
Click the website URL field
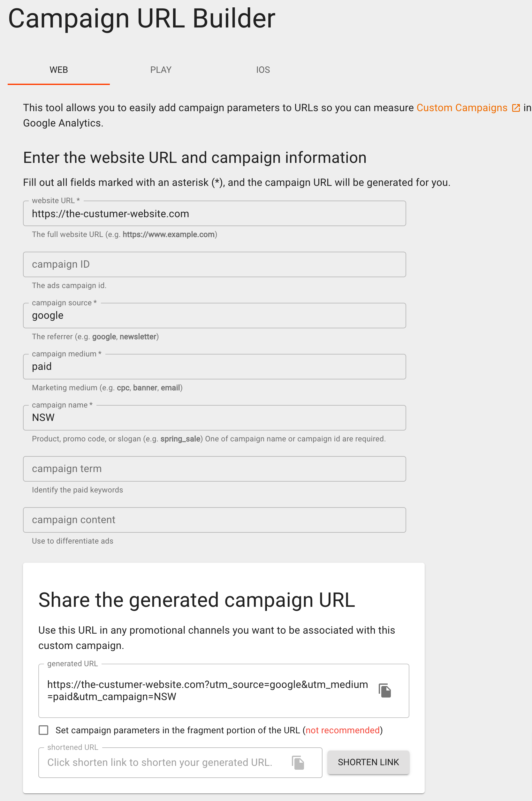[x=214, y=214]
